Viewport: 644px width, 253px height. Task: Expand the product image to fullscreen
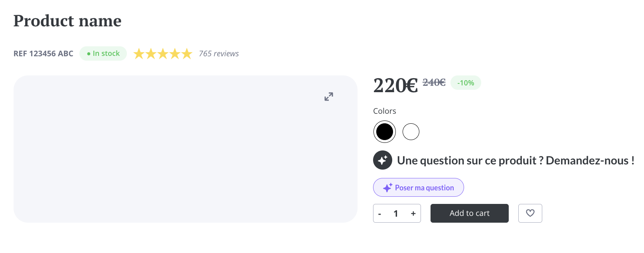(329, 97)
